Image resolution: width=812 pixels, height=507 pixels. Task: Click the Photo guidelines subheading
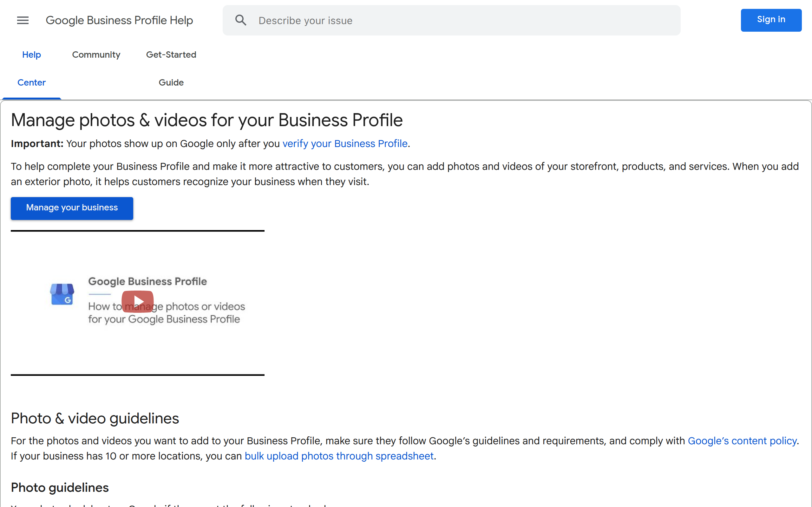60,488
